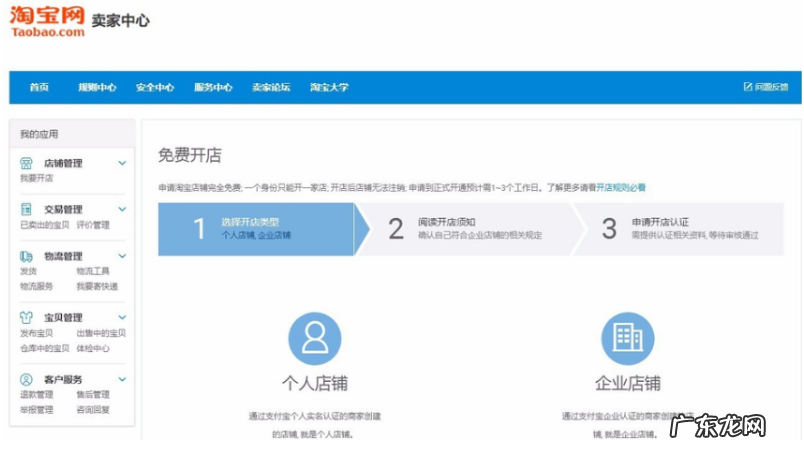804x455 pixels.
Task: Collapse the 客户服务 section chevron
Action: tap(122, 380)
